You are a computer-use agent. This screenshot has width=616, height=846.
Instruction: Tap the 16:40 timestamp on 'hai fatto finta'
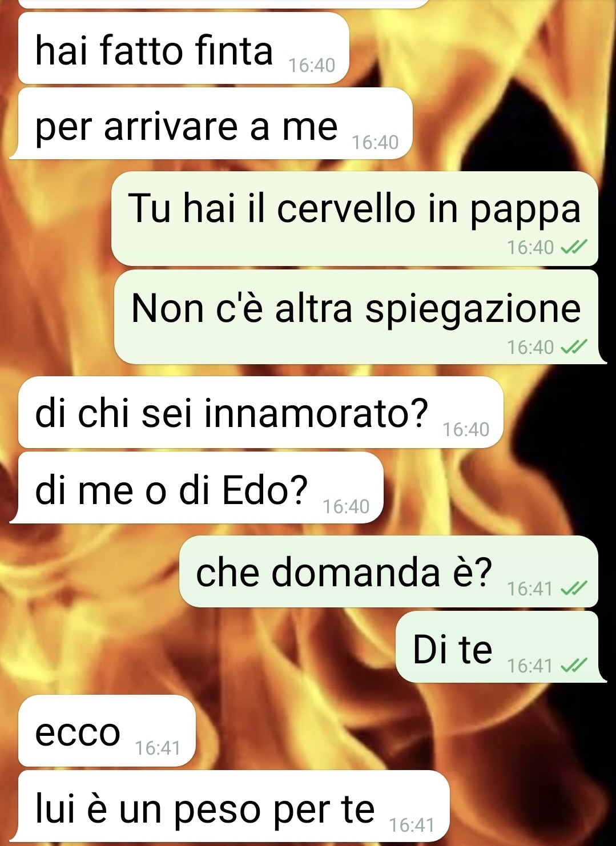(x=312, y=66)
